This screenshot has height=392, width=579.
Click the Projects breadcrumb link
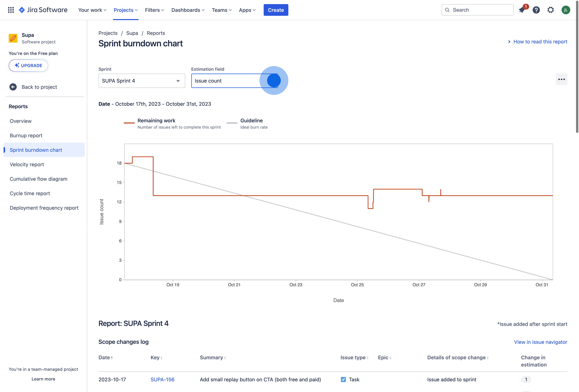pos(108,33)
